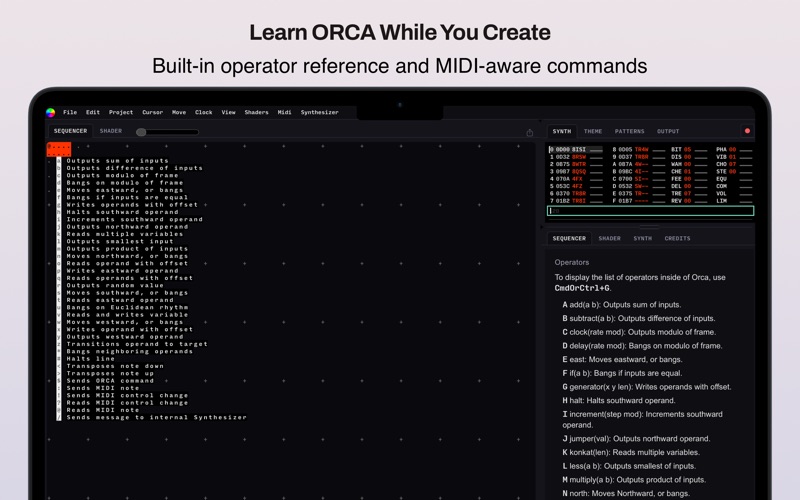The height and width of the screenshot is (500, 800).
Task: Open the Midi menu
Action: (x=285, y=112)
